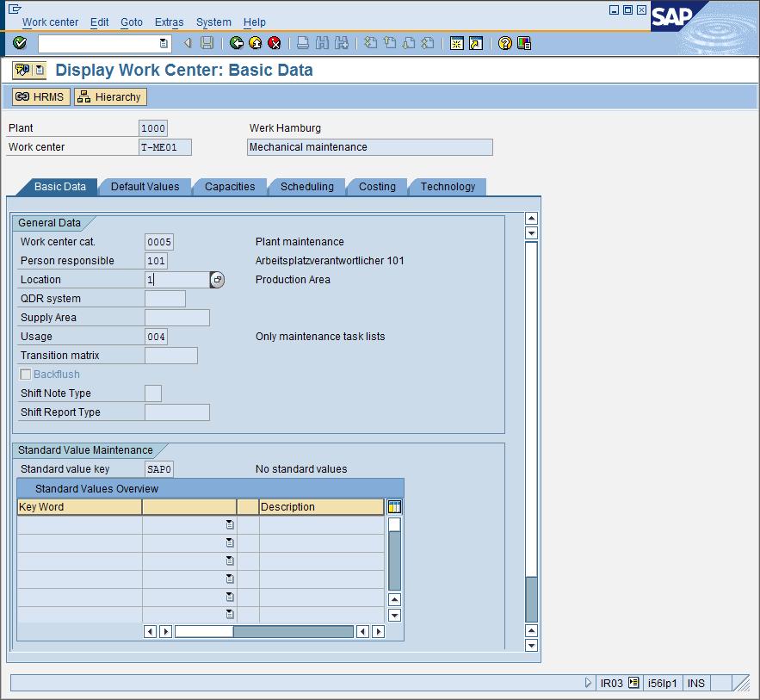Click the Create New Session icon
Viewport: 760px width, 700px height.
[x=456, y=43]
